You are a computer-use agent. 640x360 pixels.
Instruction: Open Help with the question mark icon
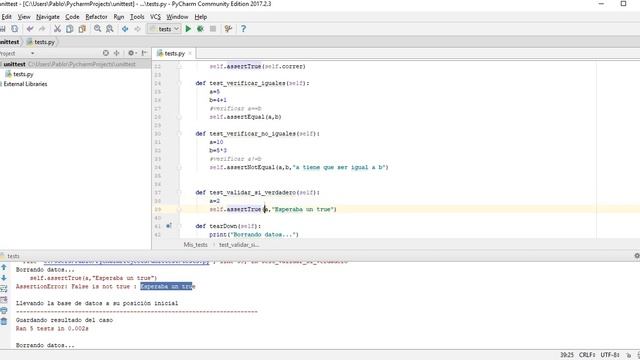(x=243, y=29)
